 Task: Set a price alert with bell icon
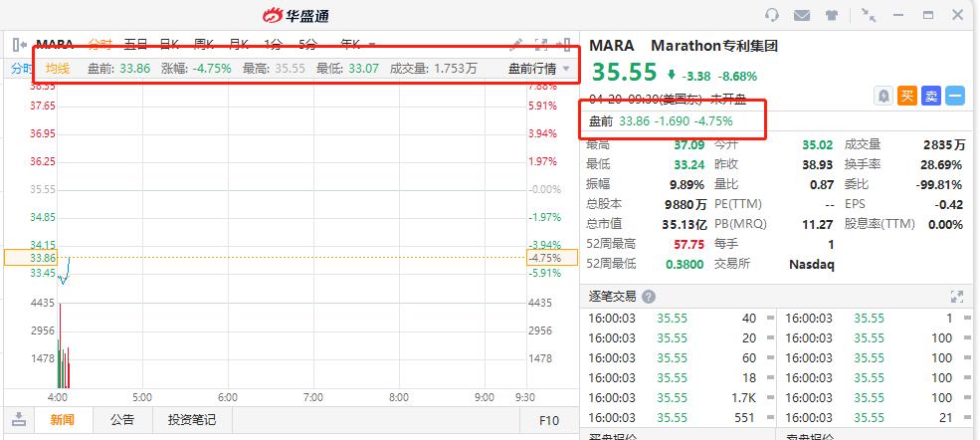pos(882,96)
